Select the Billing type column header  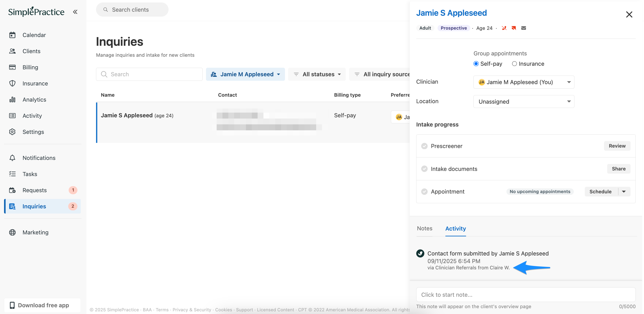point(347,95)
